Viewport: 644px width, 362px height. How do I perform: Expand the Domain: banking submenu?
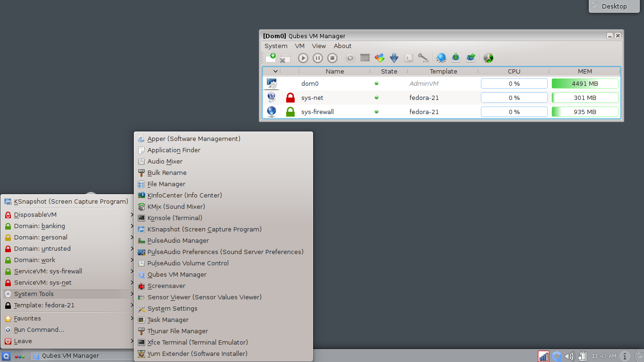pos(68,226)
